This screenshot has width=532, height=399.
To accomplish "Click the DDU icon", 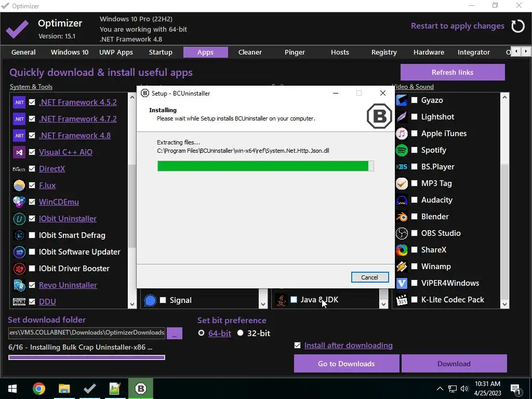I will point(19,302).
